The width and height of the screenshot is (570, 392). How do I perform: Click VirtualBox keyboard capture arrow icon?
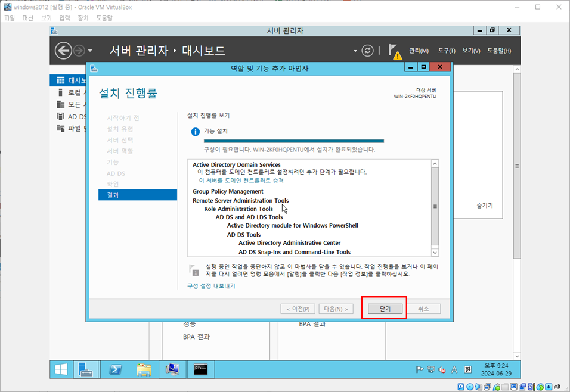pyautogui.click(x=549, y=387)
